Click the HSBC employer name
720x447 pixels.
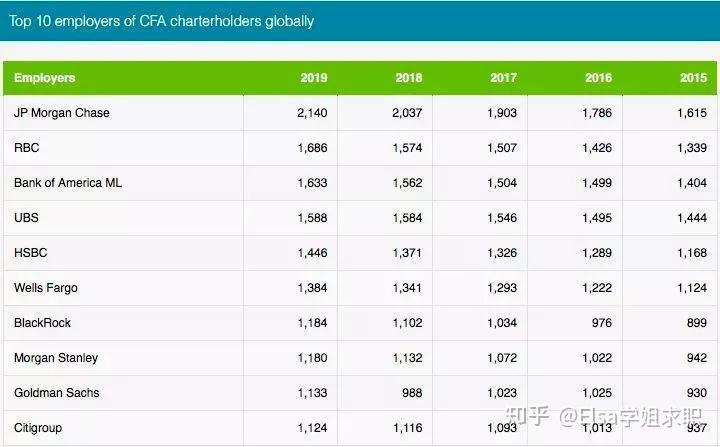point(31,253)
